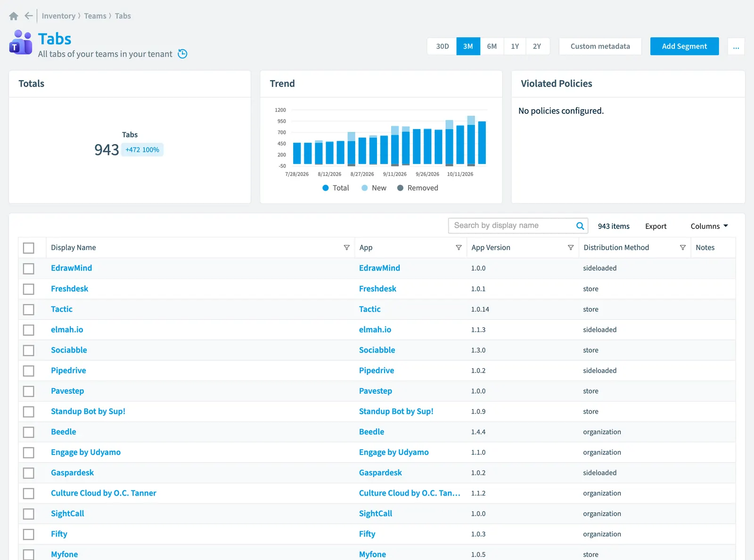Viewport: 754px width, 560px height.
Task: Toggle Removed legend marker in Trend chart
Action: point(400,188)
